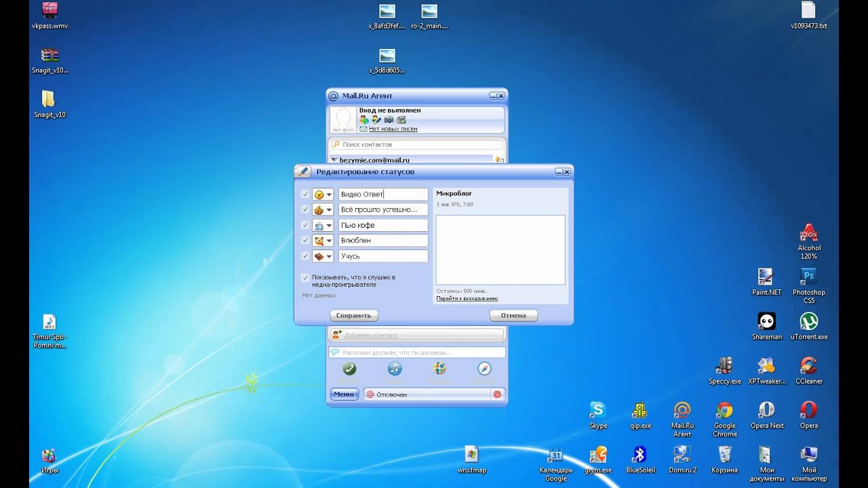Select the Paint.NET desktop icon
Screen dimensions: 868x488
767,281
